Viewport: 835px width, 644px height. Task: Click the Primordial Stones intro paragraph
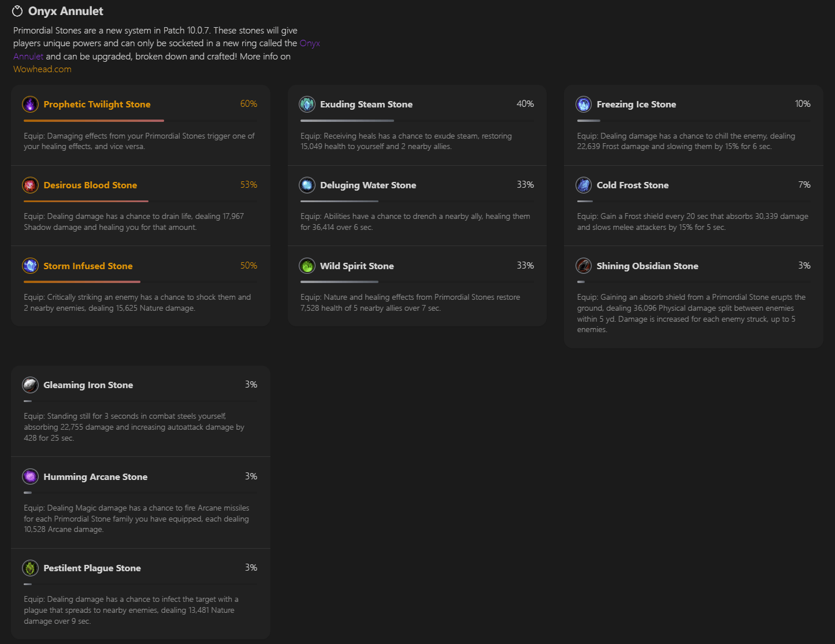coord(166,50)
